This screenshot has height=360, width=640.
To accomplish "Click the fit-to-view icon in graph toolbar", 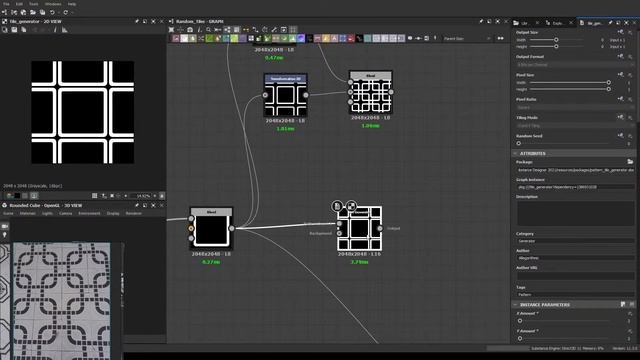I will coord(171,30).
